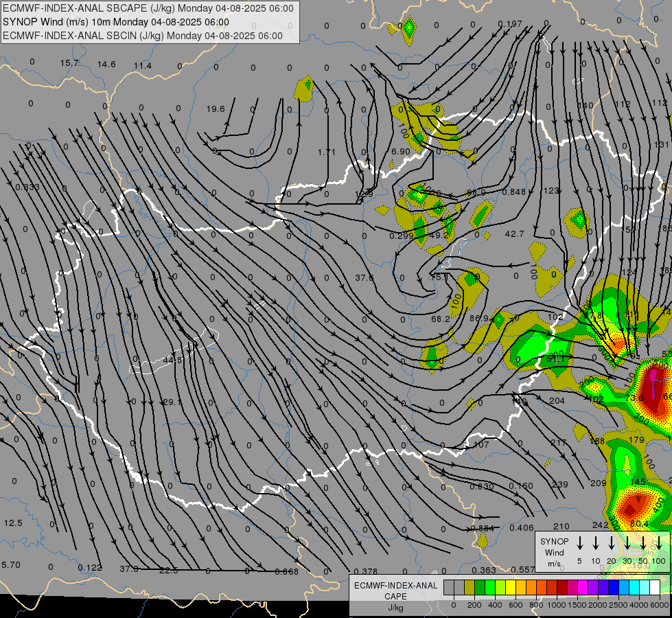Select the dark green swatch in the CAPE color scale
Image resolution: width=672 pixels, height=618 pixels.
(x=480, y=587)
